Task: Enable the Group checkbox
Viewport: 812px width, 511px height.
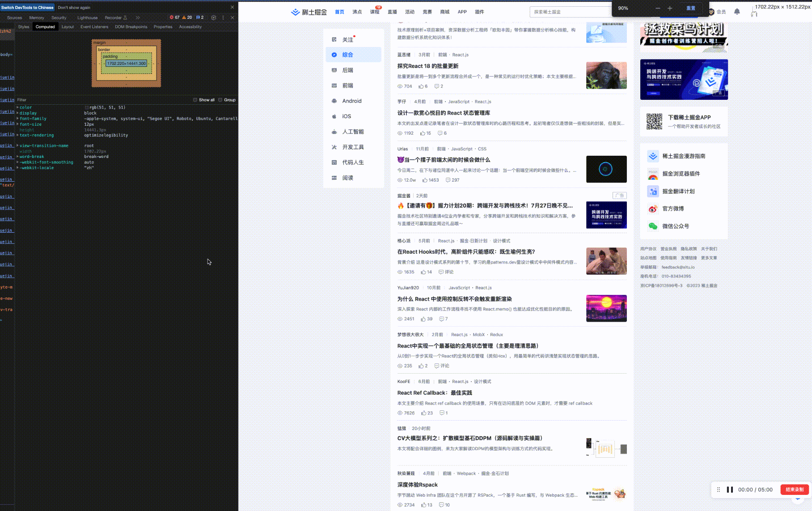Action: coord(220,100)
